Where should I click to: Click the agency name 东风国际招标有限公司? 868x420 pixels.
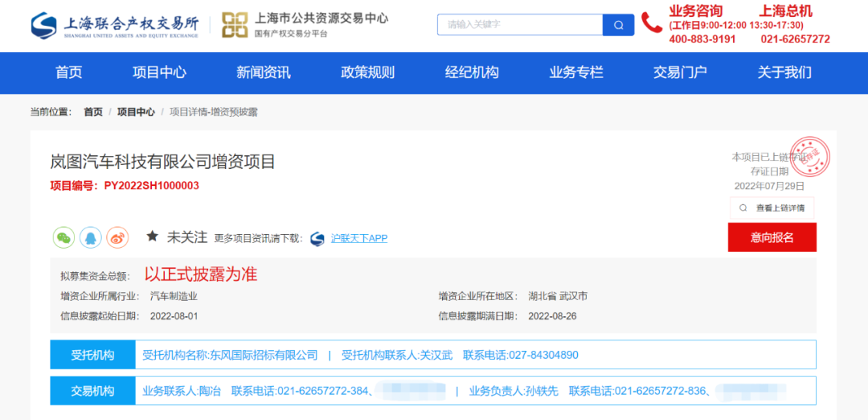click(264, 355)
